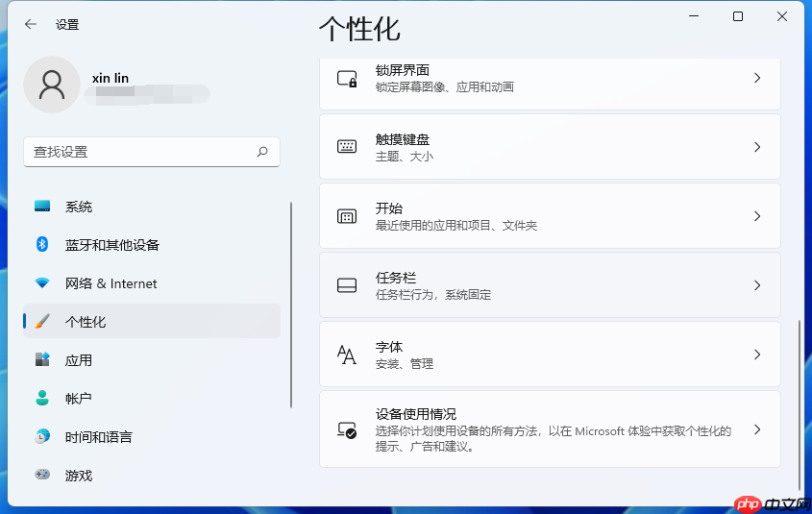Viewport: 812px width, 514px height.
Task: Click the 任务栏行为，系统固定 description
Action: (x=433, y=295)
